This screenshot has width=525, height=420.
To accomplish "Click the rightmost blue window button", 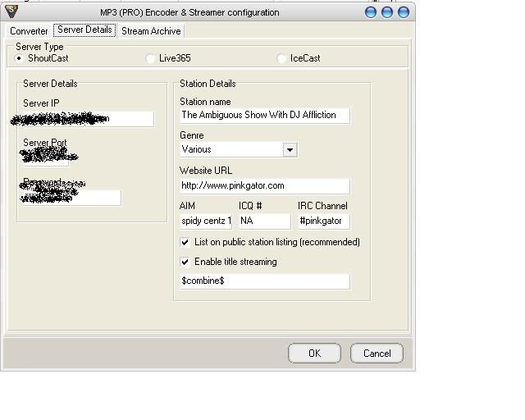I will [404, 12].
